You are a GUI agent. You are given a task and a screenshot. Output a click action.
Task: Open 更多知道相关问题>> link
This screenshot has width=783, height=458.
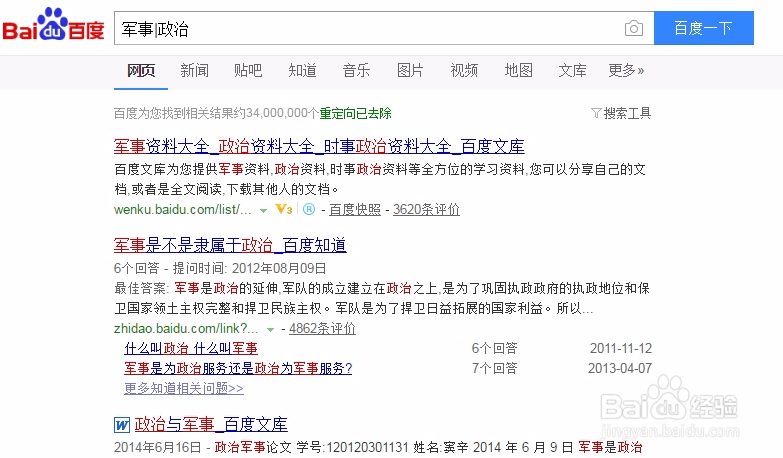coord(184,388)
